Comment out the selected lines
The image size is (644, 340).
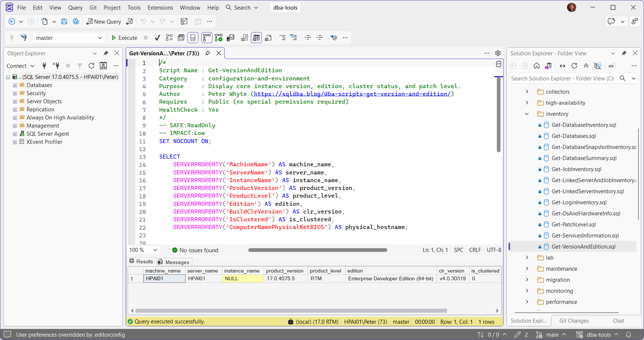pyautogui.click(x=283, y=38)
